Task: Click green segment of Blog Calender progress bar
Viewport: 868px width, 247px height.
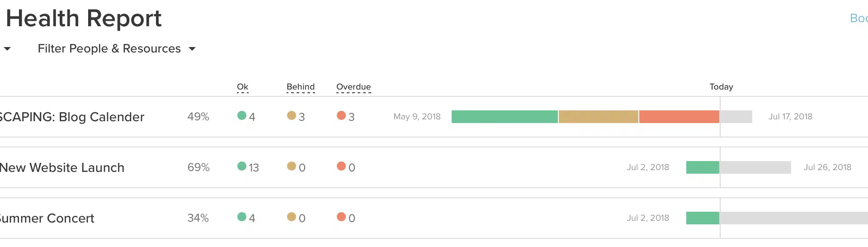Action: coord(505,117)
